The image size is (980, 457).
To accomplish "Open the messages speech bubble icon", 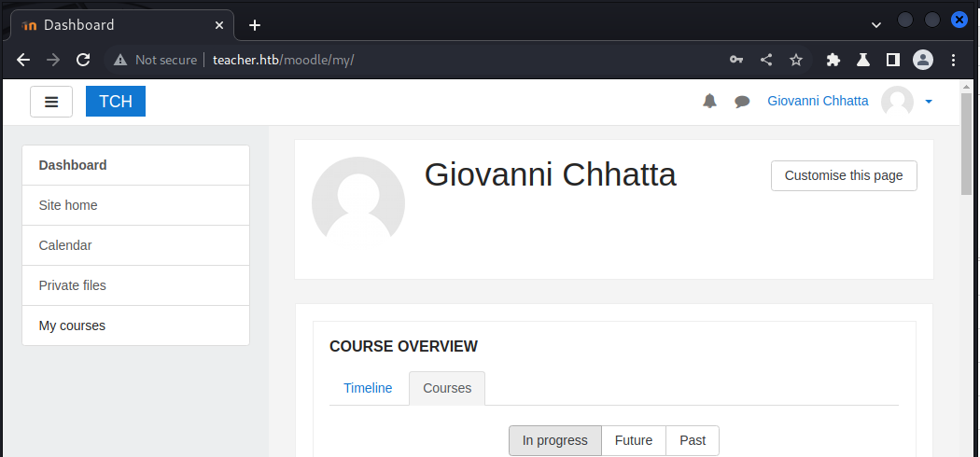I will point(742,101).
